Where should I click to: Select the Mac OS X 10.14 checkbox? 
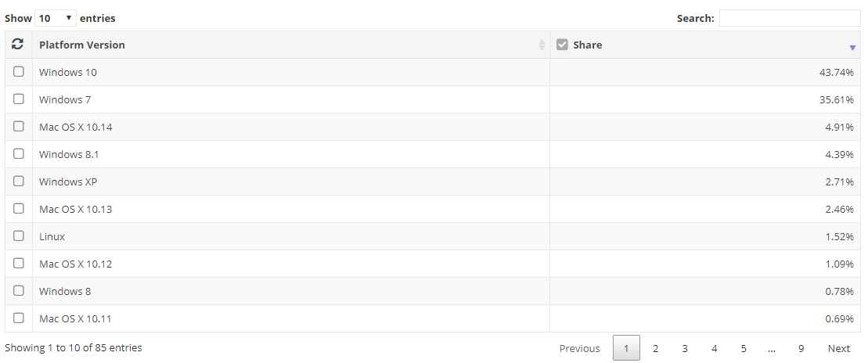pyautogui.click(x=19, y=127)
